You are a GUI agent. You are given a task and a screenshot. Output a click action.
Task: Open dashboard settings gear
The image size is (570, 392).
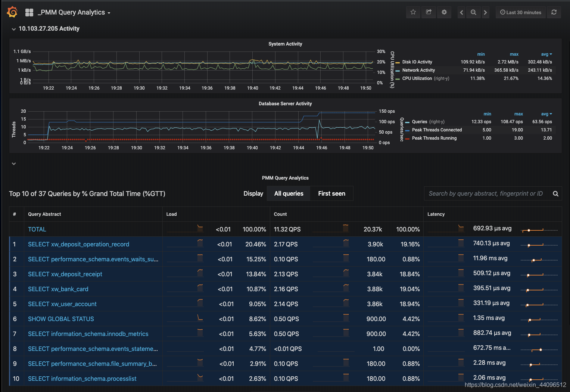[x=444, y=12]
